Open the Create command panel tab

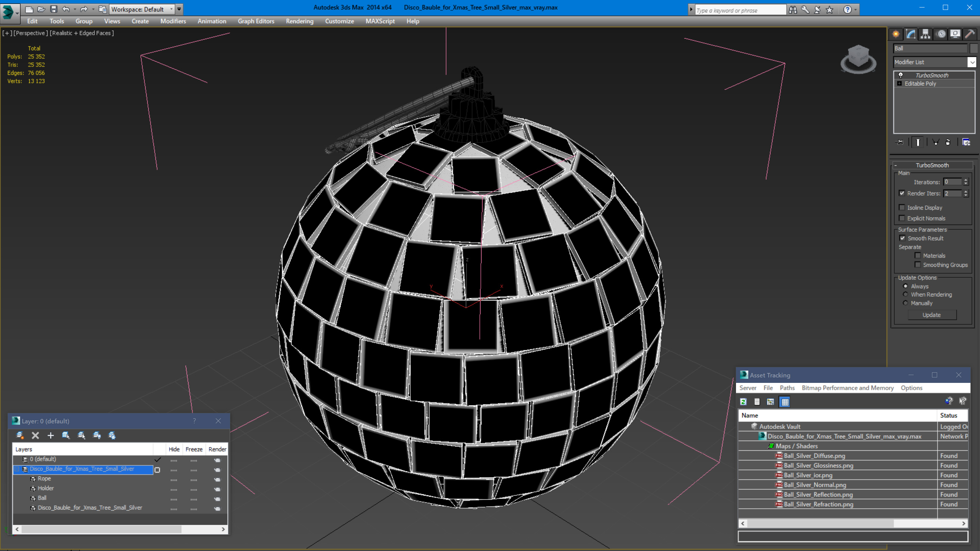(x=896, y=34)
